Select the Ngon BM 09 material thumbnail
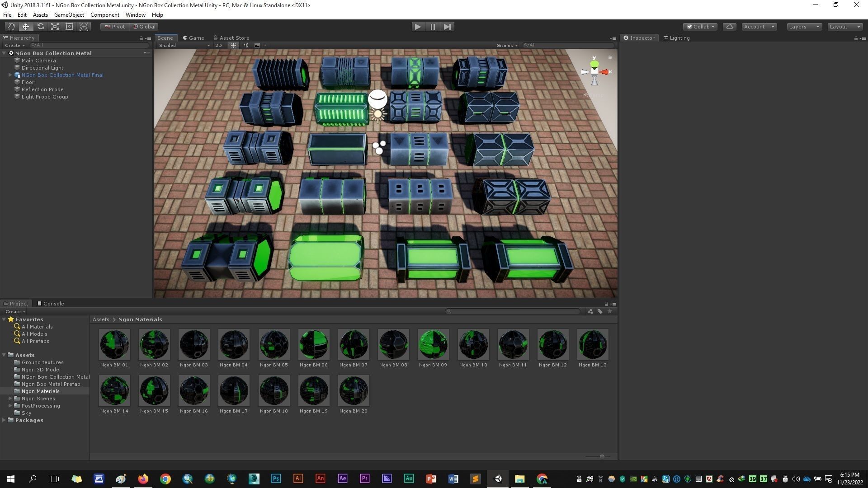 click(x=433, y=345)
